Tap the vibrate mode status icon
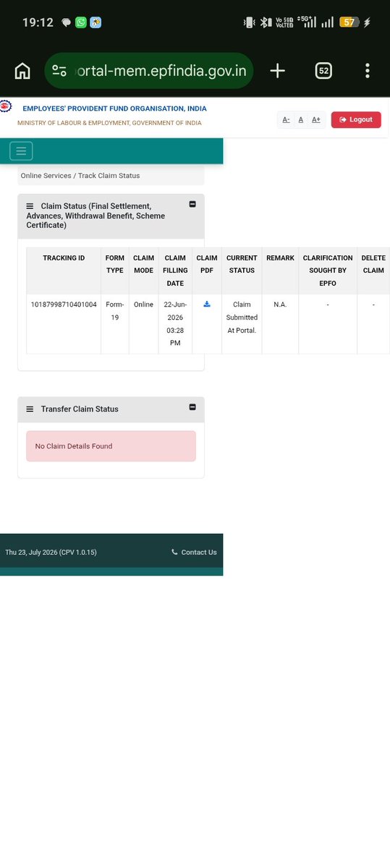The image size is (390, 868). (250, 22)
